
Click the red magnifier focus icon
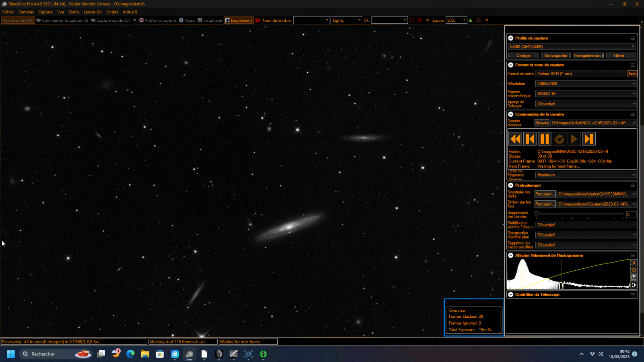479,20
